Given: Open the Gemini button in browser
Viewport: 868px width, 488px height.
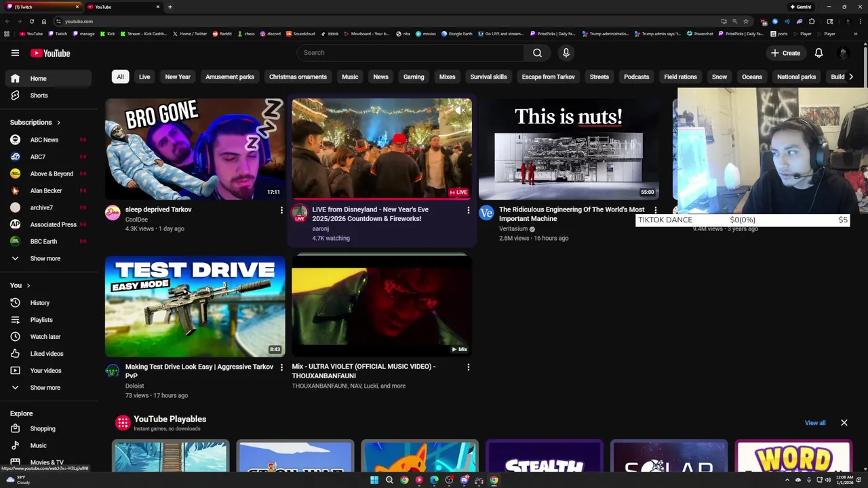Looking at the screenshot, I should click(x=800, y=7).
